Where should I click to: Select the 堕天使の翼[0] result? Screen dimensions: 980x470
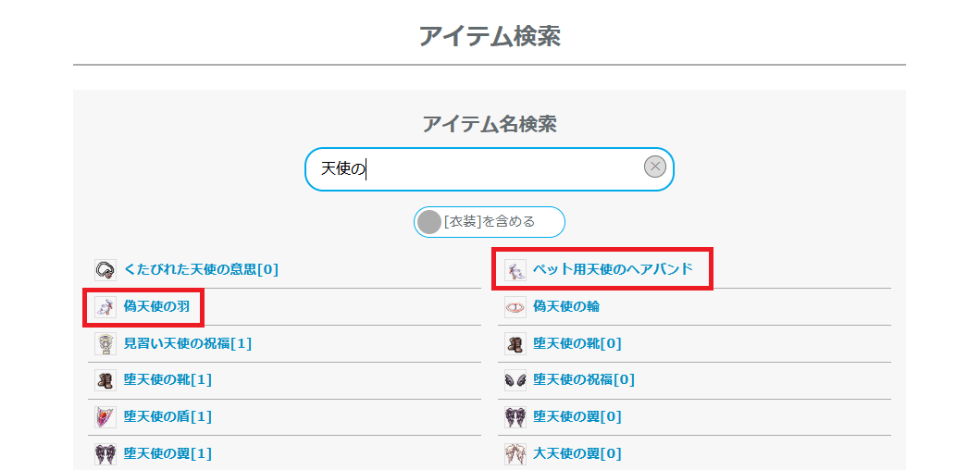[577, 416]
